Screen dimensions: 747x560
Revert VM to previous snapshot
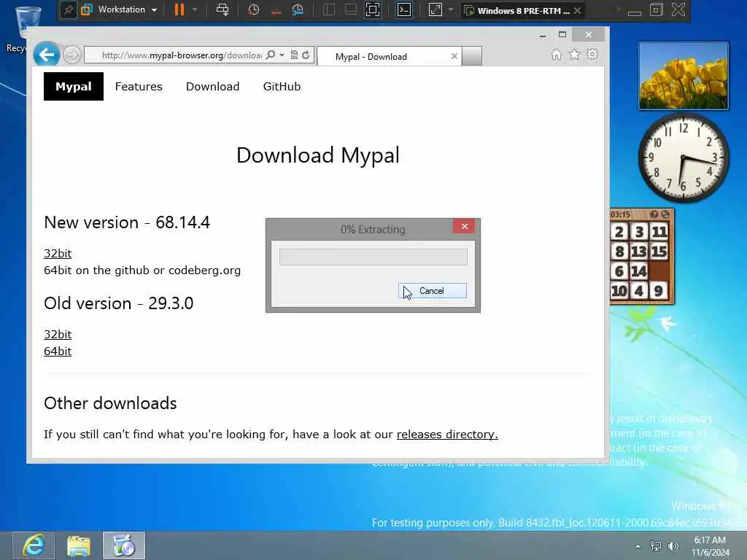(x=276, y=9)
